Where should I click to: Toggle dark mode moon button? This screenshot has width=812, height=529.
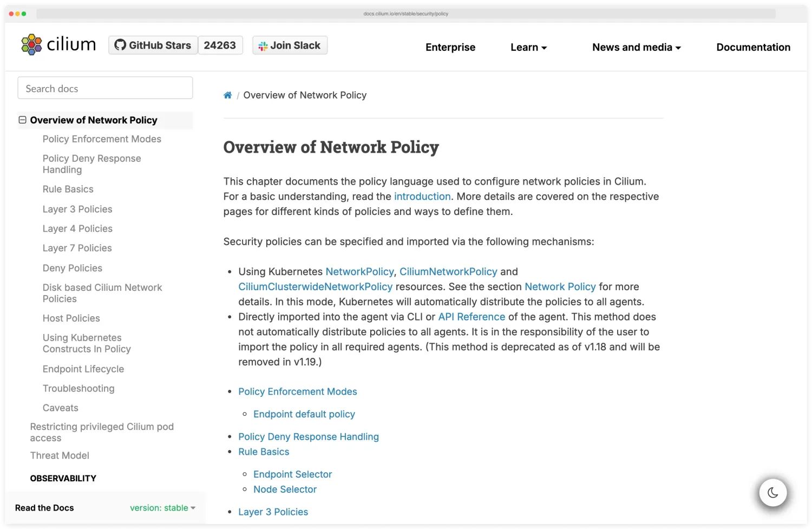(x=772, y=493)
